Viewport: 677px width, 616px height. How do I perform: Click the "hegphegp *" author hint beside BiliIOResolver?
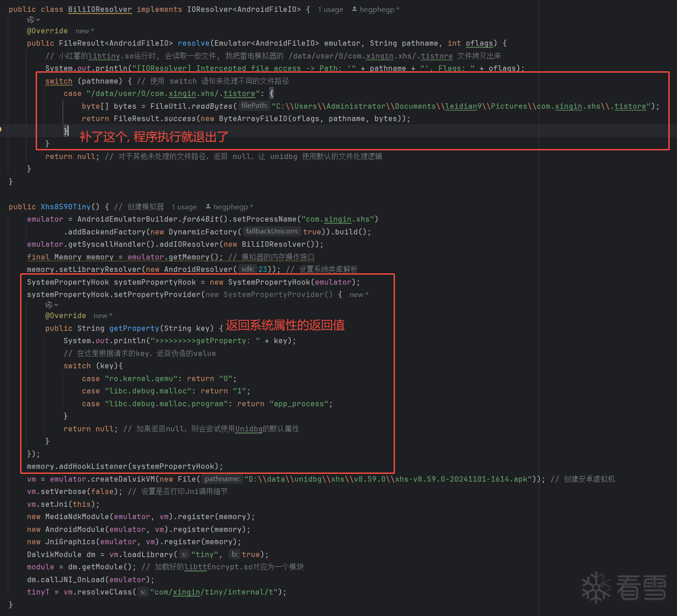(379, 10)
